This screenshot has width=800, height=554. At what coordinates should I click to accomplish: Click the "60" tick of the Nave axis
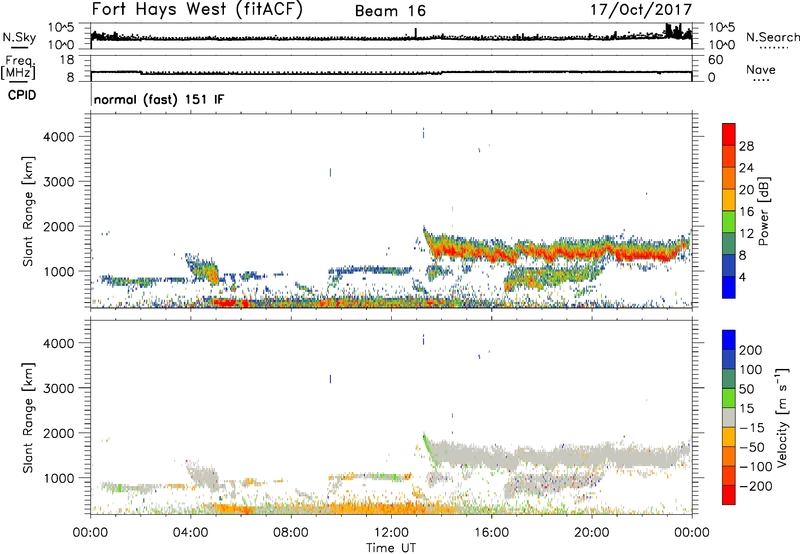716,60
